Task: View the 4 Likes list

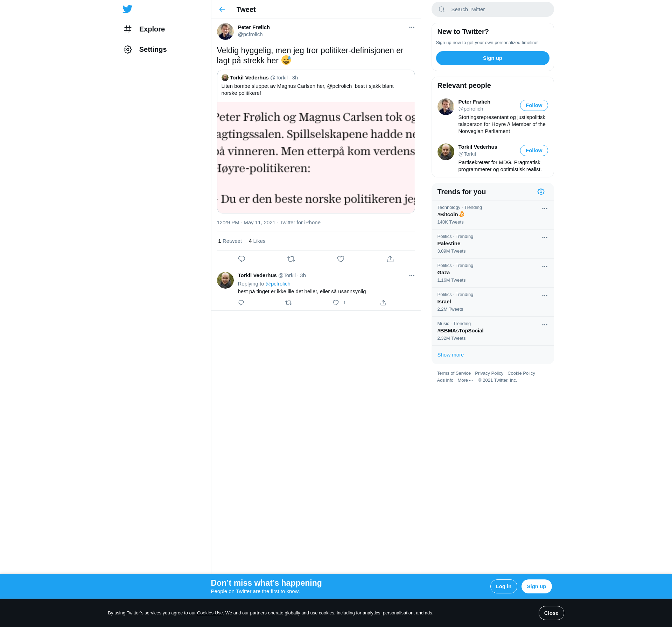Action: point(257,241)
